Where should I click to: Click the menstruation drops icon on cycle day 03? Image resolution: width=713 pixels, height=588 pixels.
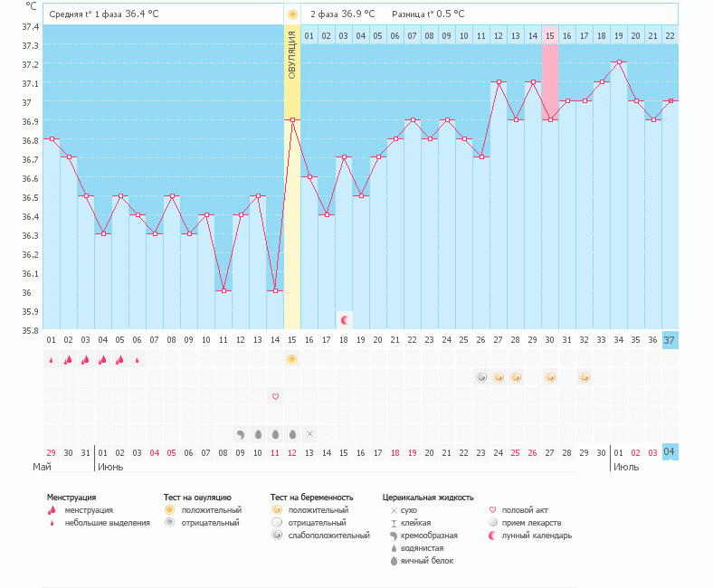(x=86, y=359)
